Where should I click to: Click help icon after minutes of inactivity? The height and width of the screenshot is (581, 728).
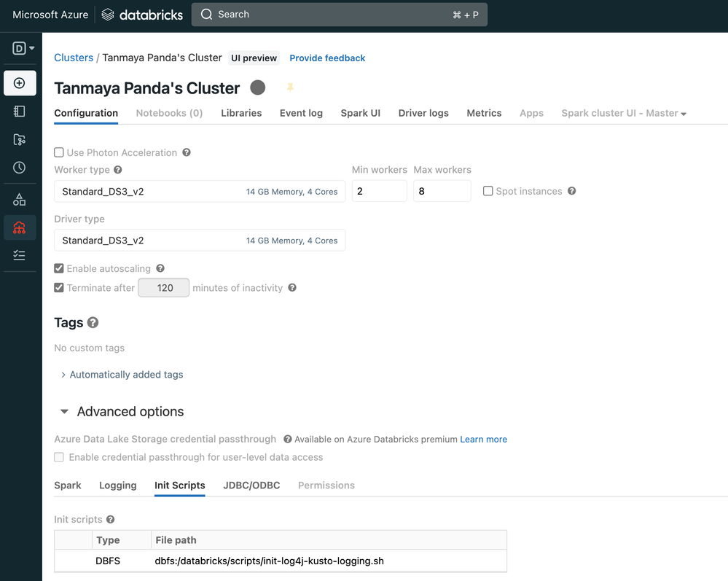(292, 287)
